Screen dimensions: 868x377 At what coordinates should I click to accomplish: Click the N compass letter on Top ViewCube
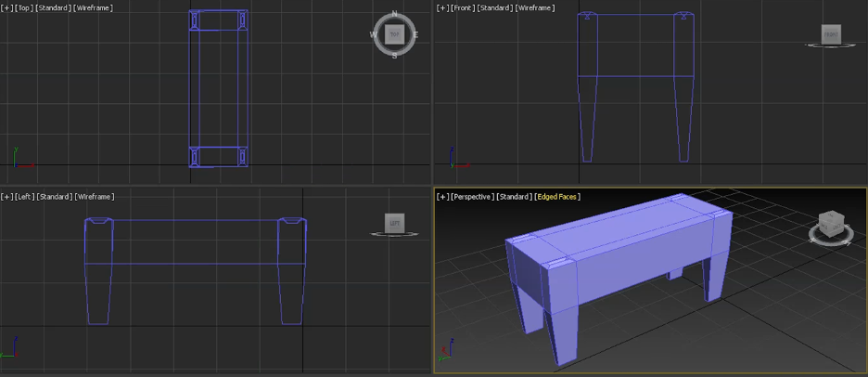tap(395, 14)
